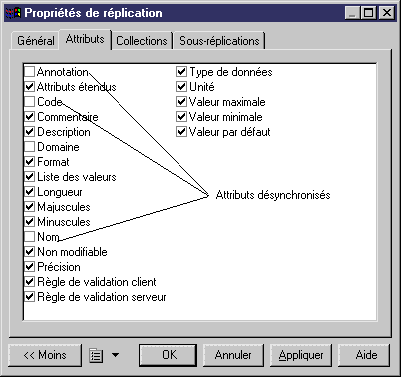Click the Annuler button
This screenshot has width=401, height=377.
tap(233, 355)
